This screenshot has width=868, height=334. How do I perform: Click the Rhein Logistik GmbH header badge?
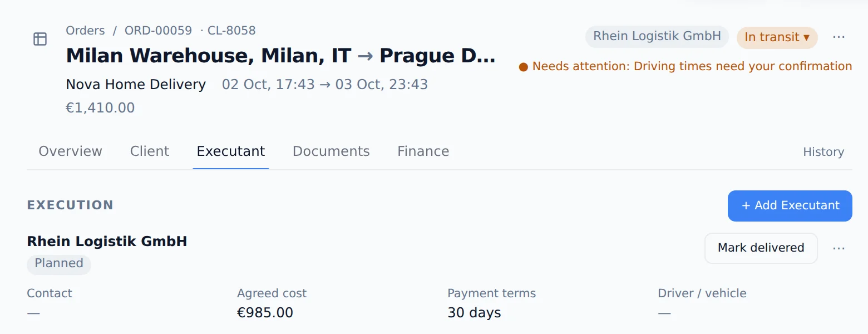click(x=657, y=37)
